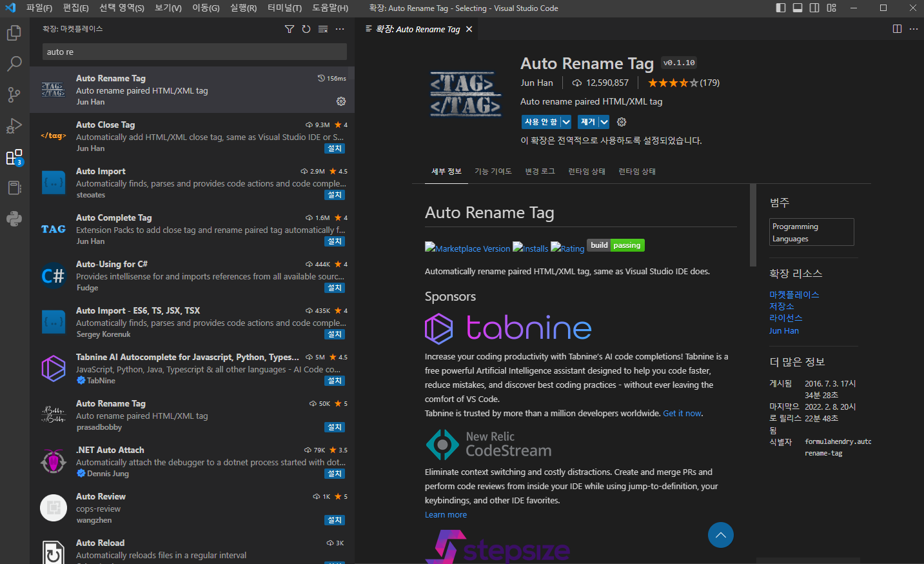Click the Auto Rename Tag logo image
924x564 pixels.
pos(466,94)
